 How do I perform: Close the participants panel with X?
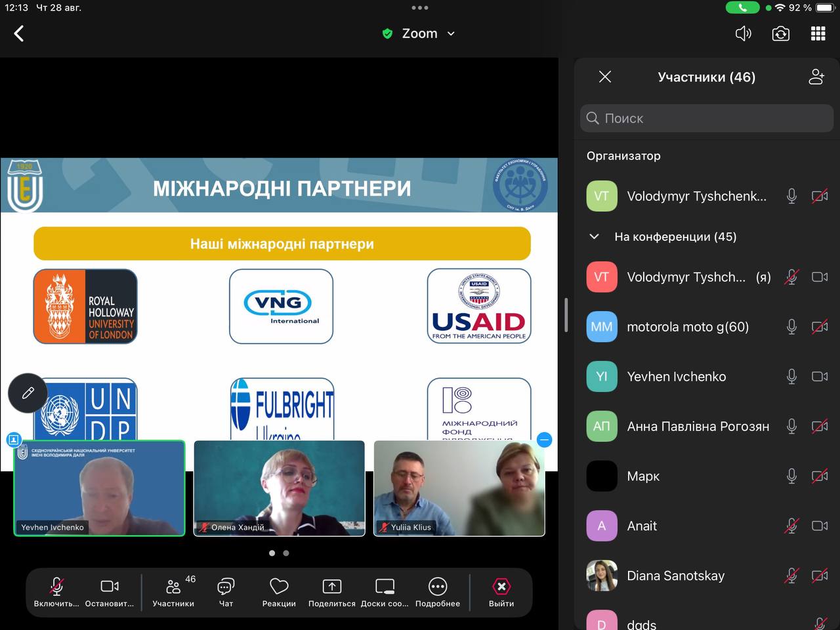coord(605,77)
